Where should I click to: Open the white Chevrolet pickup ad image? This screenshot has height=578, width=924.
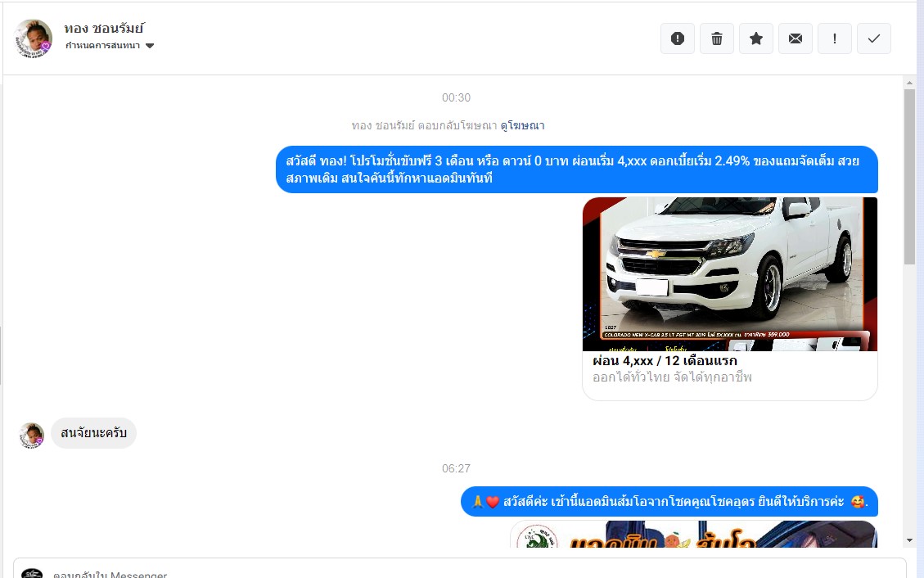pyautogui.click(x=729, y=273)
